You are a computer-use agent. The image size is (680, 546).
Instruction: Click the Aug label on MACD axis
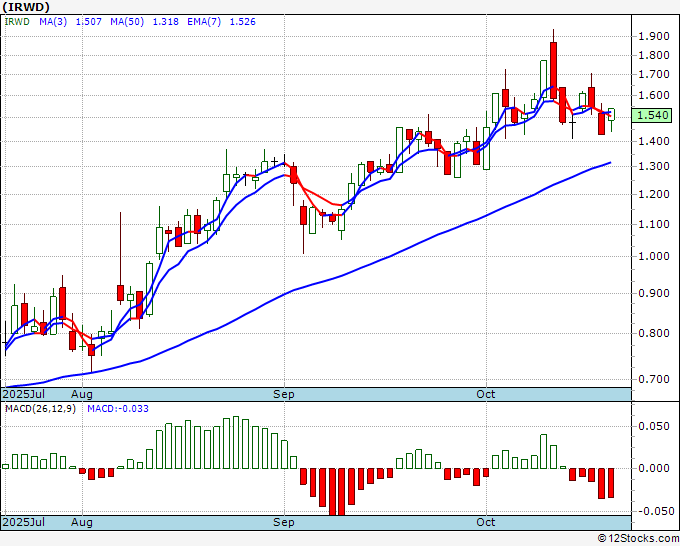coord(82,522)
